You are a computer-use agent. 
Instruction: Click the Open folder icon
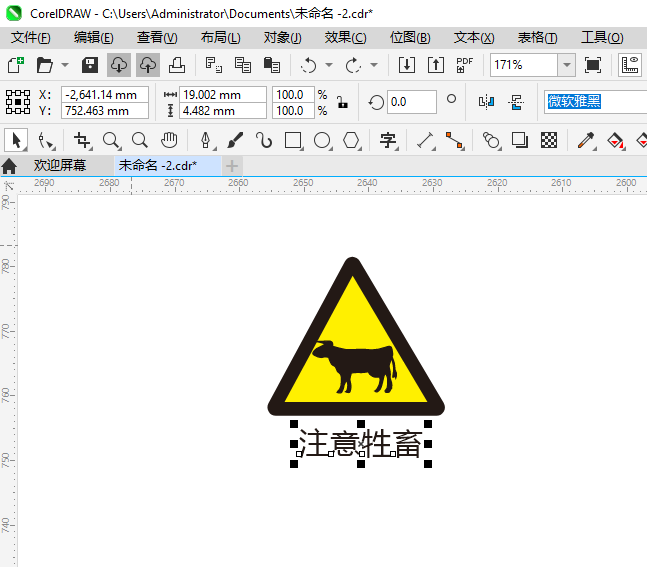(x=45, y=65)
